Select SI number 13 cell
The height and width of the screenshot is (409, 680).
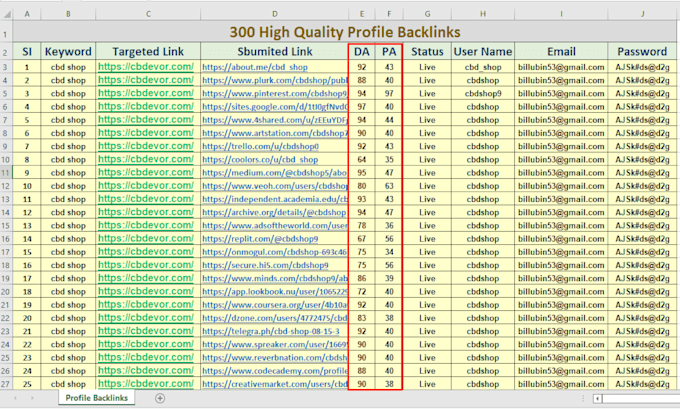click(27, 226)
